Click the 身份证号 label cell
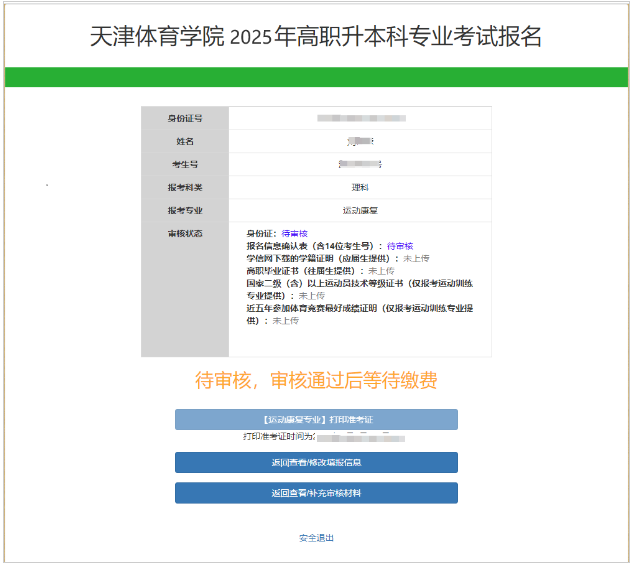The height and width of the screenshot is (568, 637). [186, 119]
